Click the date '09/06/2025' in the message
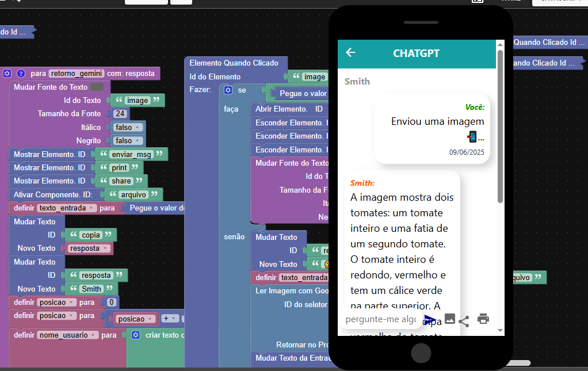The width and height of the screenshot is (588, 371). click(467, 152)
